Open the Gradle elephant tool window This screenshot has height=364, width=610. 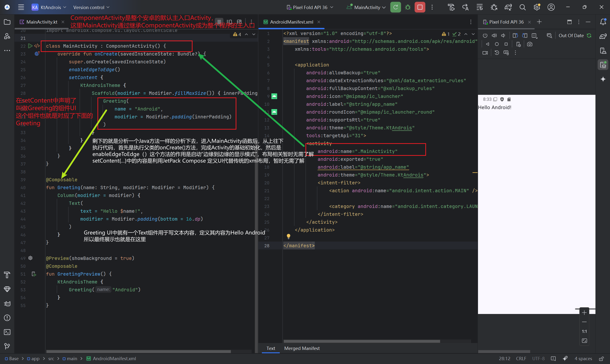click(603, 36)
